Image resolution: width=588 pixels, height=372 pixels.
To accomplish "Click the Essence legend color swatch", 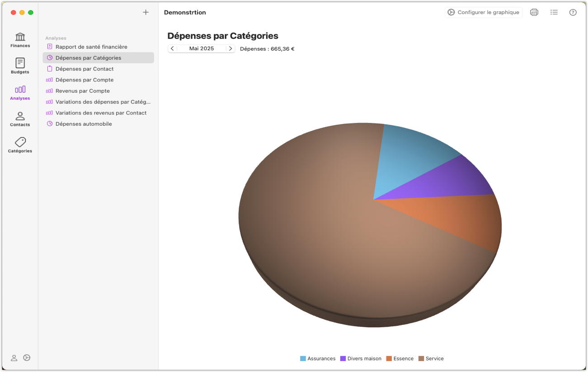I will click(389, 358).
